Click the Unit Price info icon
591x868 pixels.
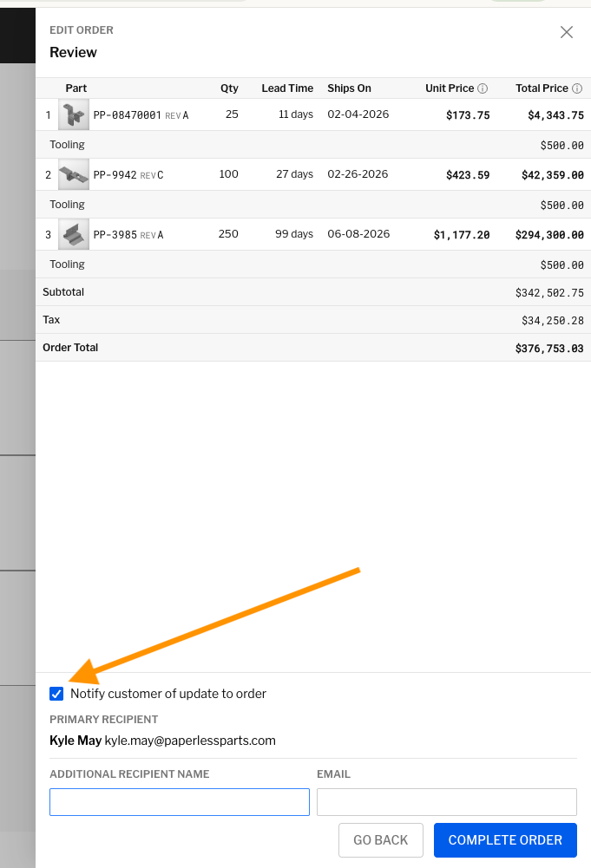tap(483, 88)
